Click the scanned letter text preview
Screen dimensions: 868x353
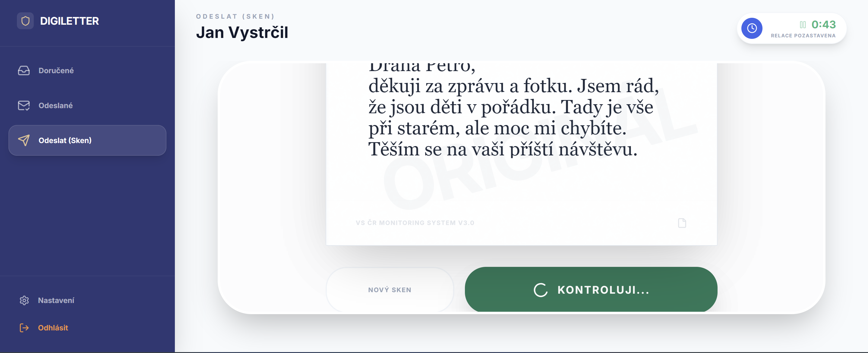(512, 118)
